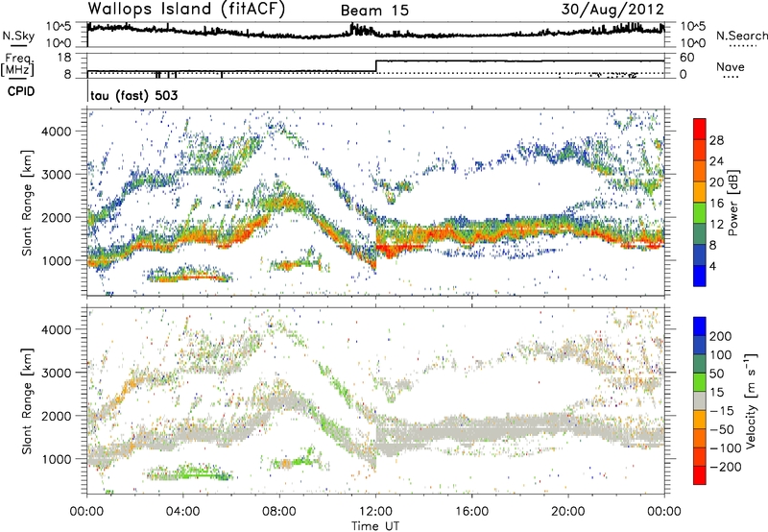This screenshot has height=532, width=768.
Task: Click the power panel's "Slant Range [km]" label
Action: point(27,203)
